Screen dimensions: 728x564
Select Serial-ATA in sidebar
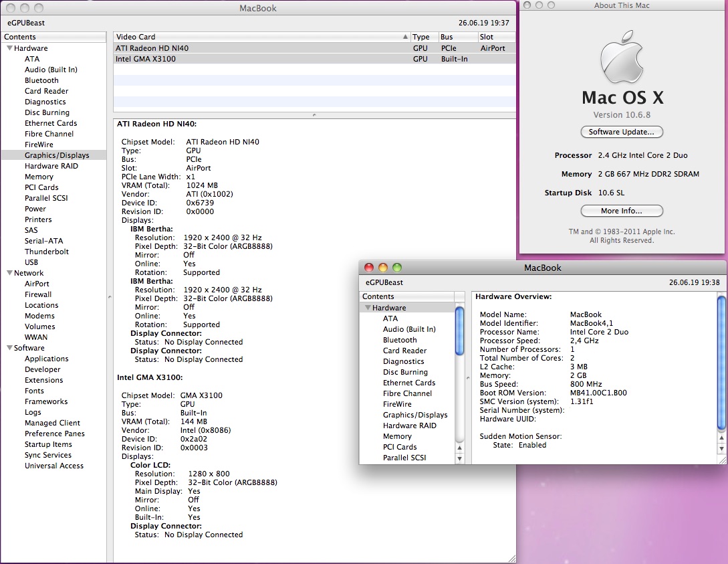[x=43, y=241]
